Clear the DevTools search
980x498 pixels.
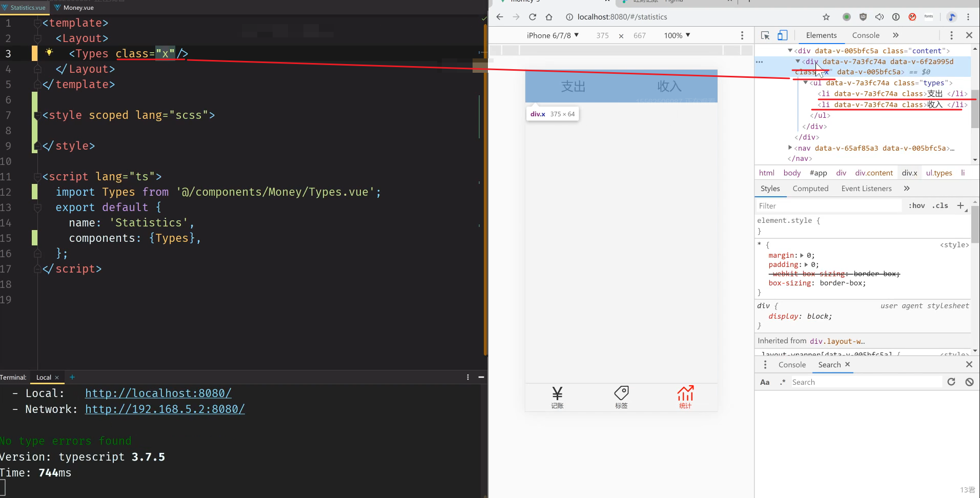[969, 382]
